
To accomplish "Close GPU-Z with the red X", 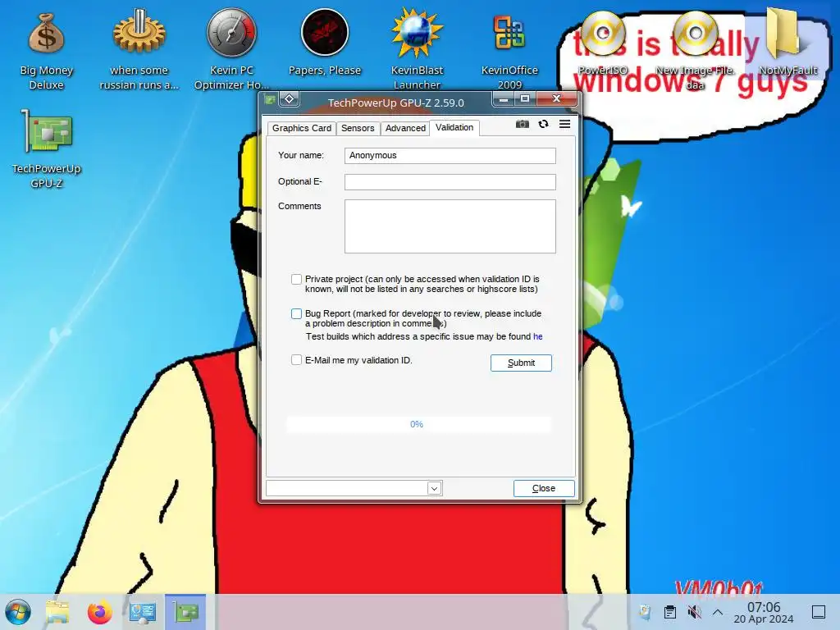I will [x=557, y=99].
